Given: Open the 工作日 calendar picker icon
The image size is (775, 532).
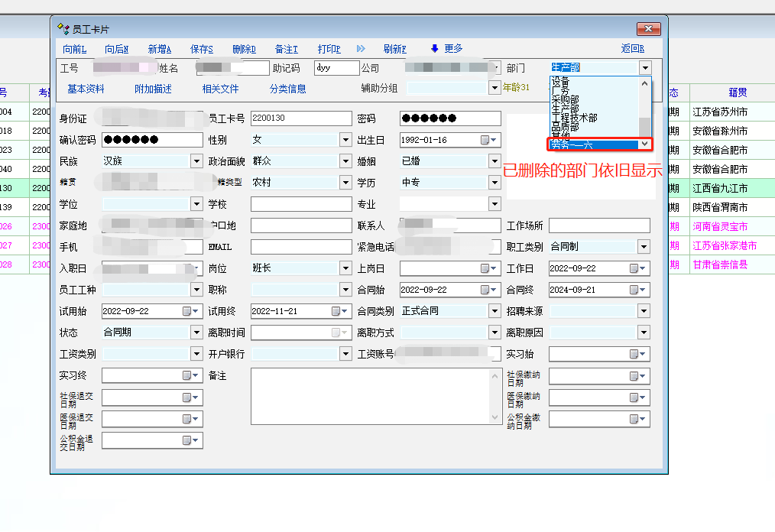Looking at the screenshot, I should [634, 268].
